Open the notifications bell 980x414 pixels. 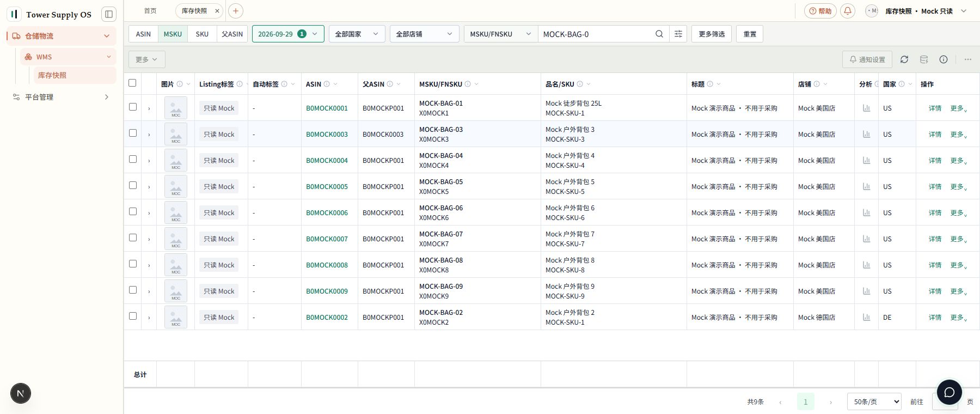pos(848,11)
